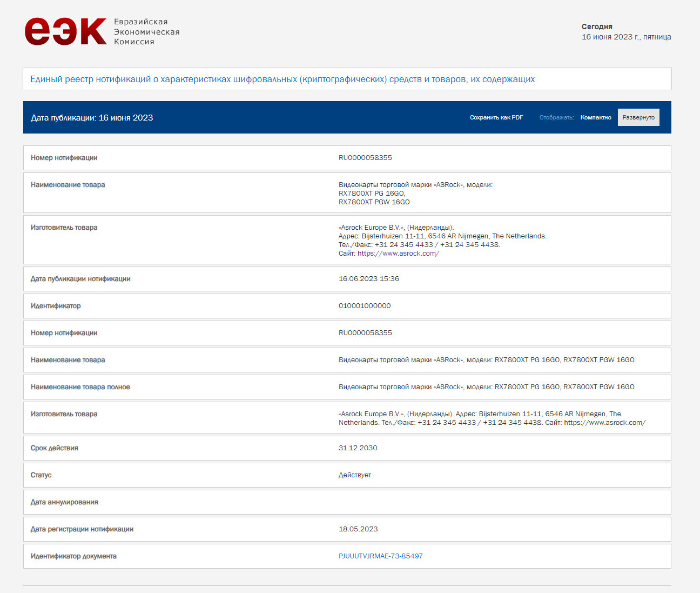Click the Тел./Факс phone number line
The width and height of the screenshot is (700, 593).
420,245
